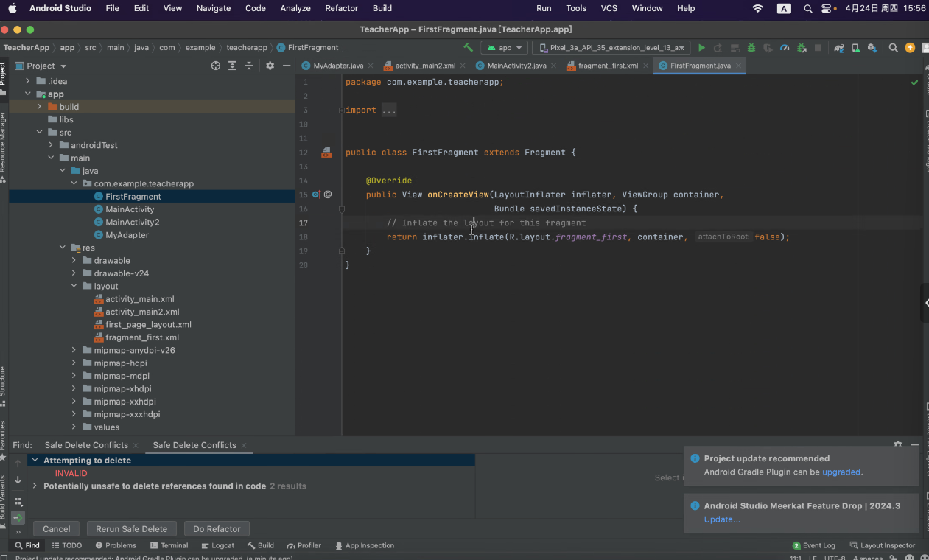Image resolution: width=929 pixels, height=560 pixels.
Task: Click Apply Code Changes toolbar icon
Action: [x=734, y=47]
